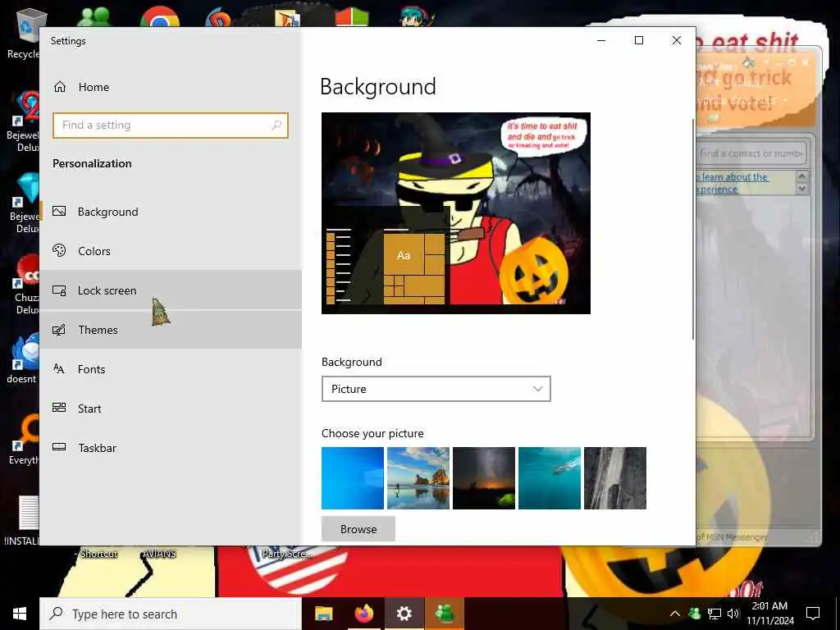Choose the beach rocks wallpaper thumbnail

[x=418, y=478]
